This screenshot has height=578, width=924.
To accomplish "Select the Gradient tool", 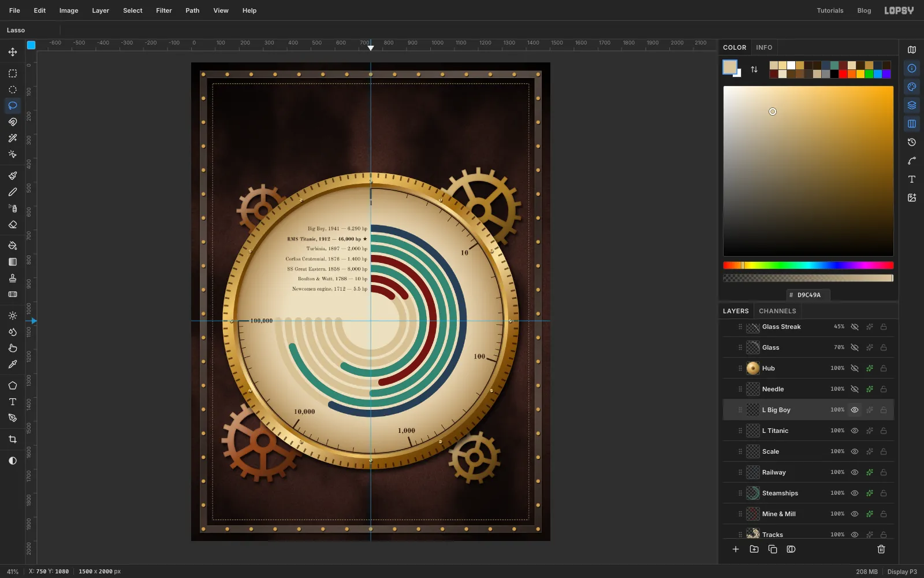I will (13, 262).
